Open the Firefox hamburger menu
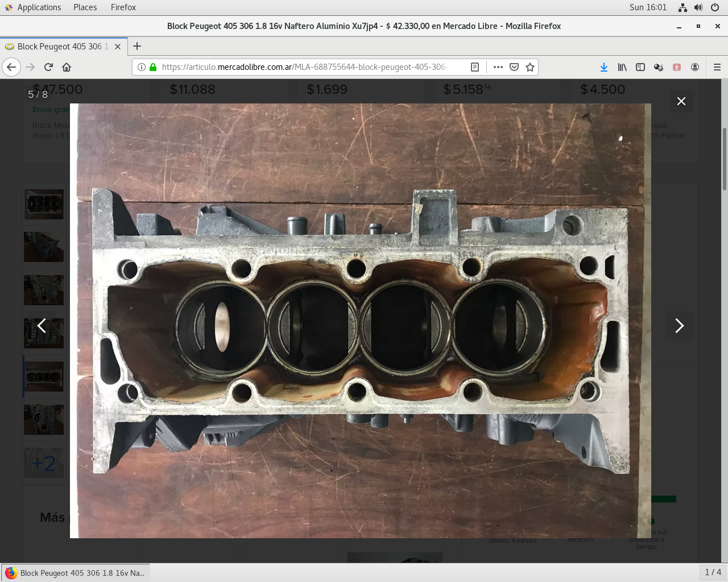 coord(717,67)
